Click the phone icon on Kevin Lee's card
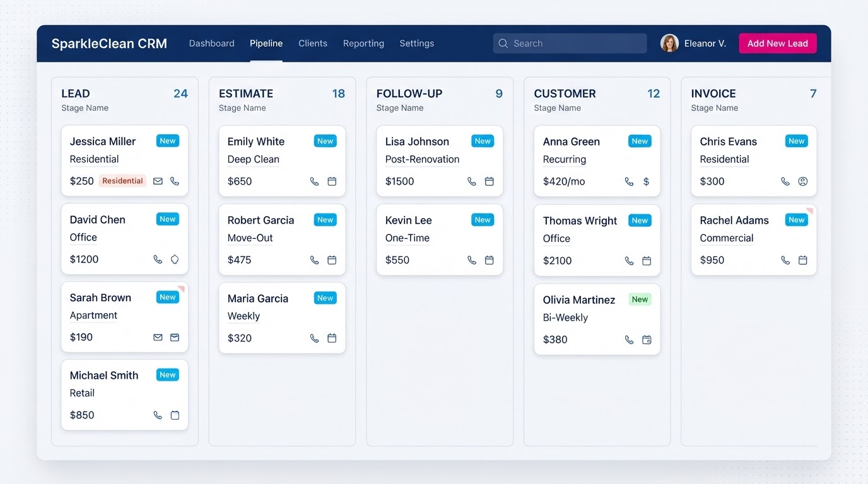The height and width of the screenshot is (484, 868). pos(472,260)
